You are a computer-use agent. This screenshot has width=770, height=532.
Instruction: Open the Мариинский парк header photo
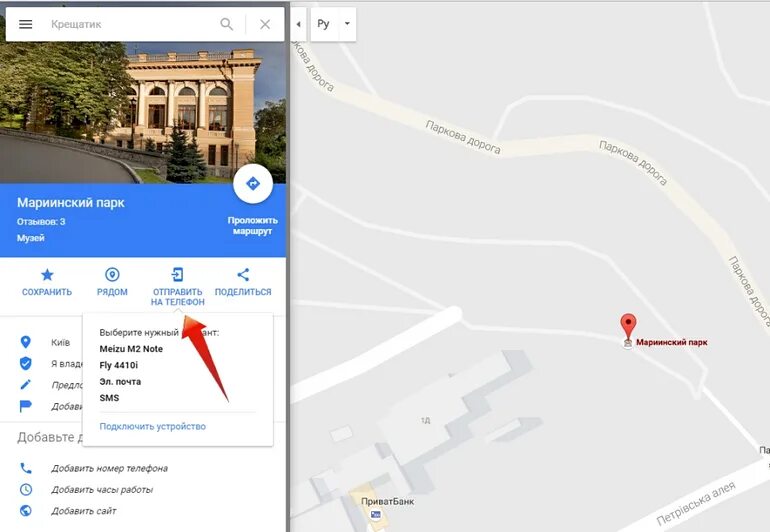click(142, 112)
